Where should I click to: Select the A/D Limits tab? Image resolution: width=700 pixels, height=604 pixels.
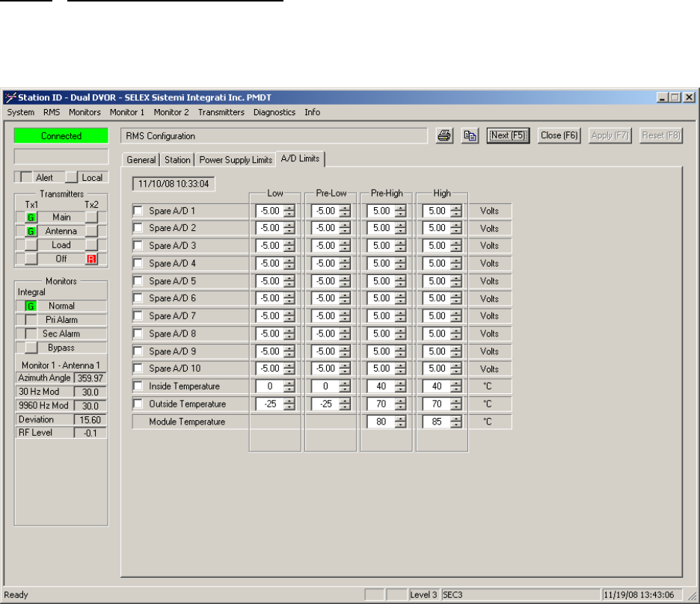coord(300,158)
